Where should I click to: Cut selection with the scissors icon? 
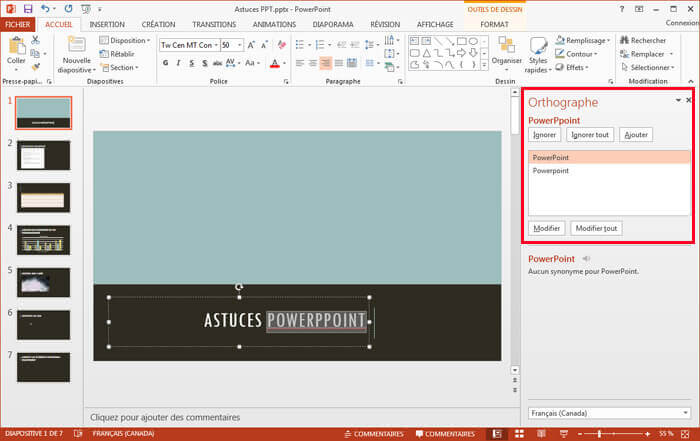pos(35,40)
